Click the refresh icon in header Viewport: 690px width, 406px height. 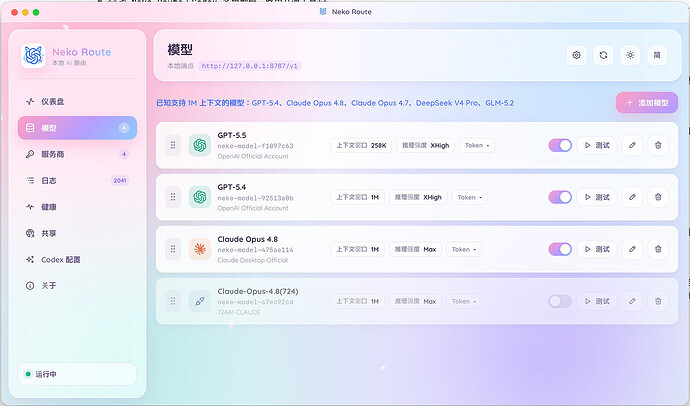click(x=603, y=55)
